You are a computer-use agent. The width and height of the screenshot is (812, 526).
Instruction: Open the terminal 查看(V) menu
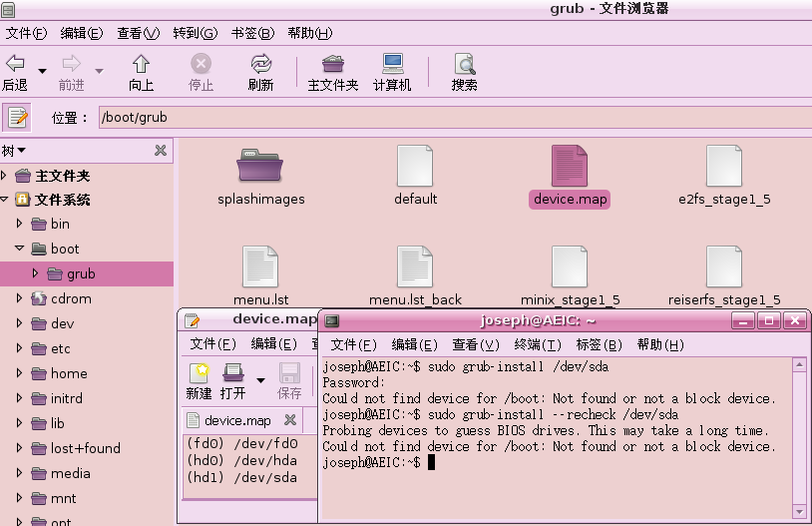(x=476, y=344)
